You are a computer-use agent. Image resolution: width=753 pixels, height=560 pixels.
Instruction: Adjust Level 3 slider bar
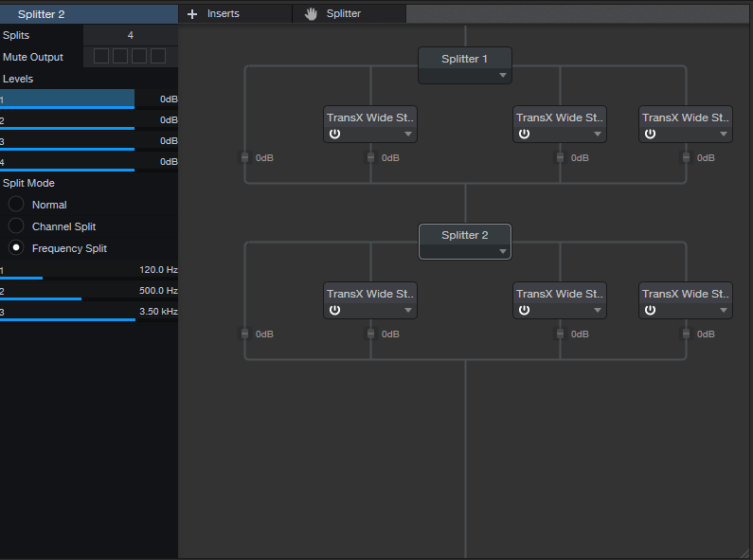click(x=67, y=142)
